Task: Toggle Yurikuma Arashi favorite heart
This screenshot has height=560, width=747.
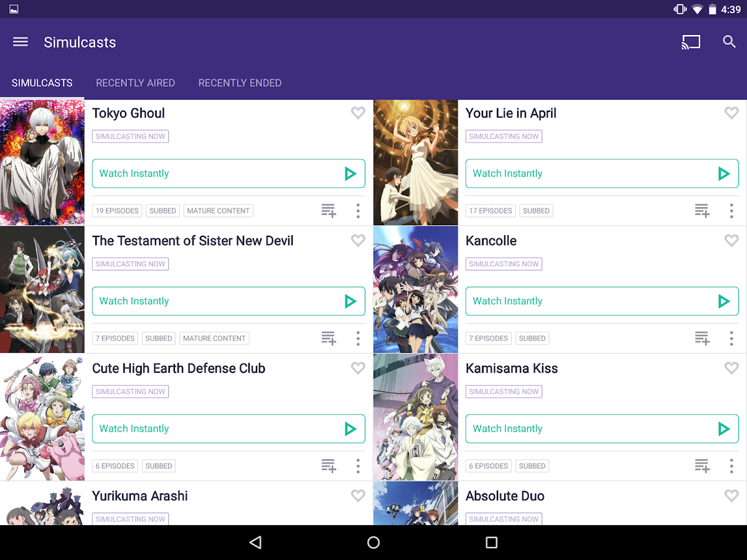Action: (358, 496)
